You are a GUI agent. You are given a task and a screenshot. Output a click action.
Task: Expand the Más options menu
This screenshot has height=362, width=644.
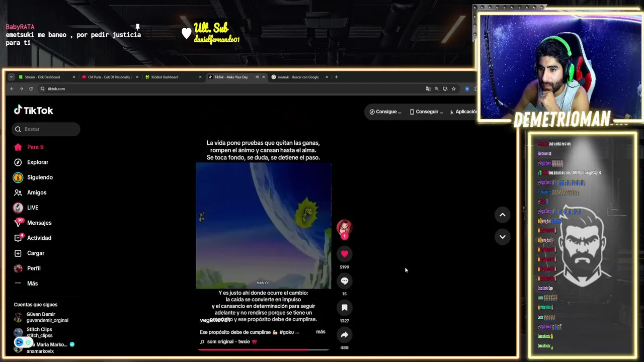pyautogui.click(x=32, y=283)
